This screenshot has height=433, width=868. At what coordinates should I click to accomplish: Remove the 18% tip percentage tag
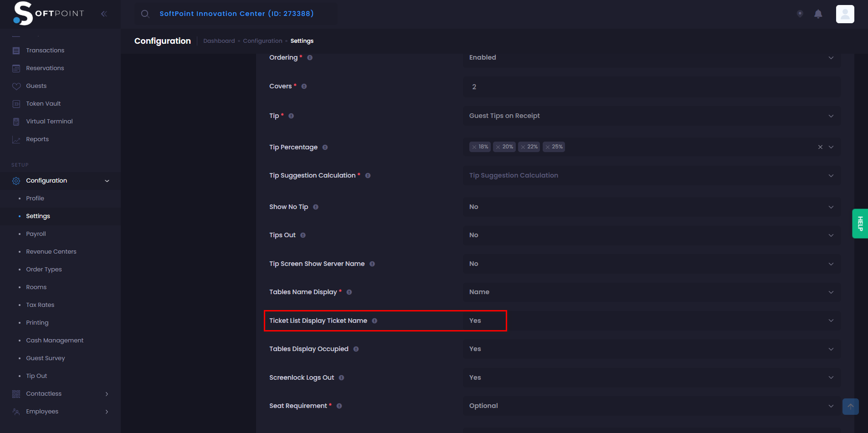(474, 147)
